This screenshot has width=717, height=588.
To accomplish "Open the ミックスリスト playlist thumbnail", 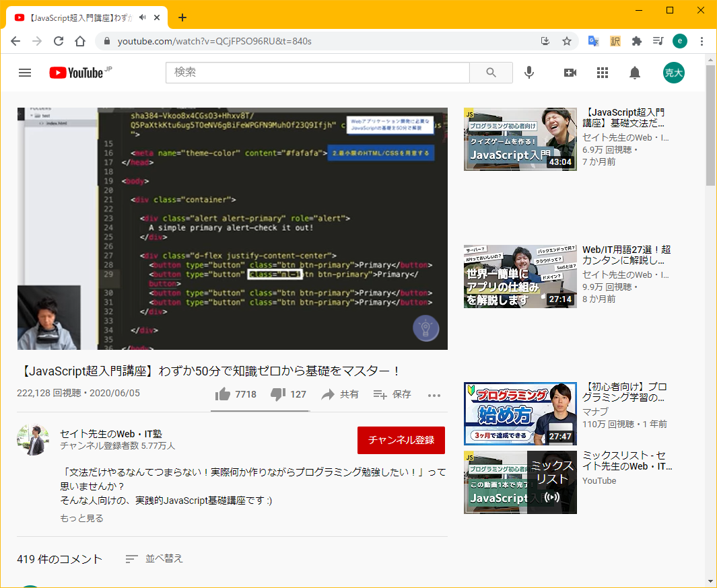I will point(520,482).
